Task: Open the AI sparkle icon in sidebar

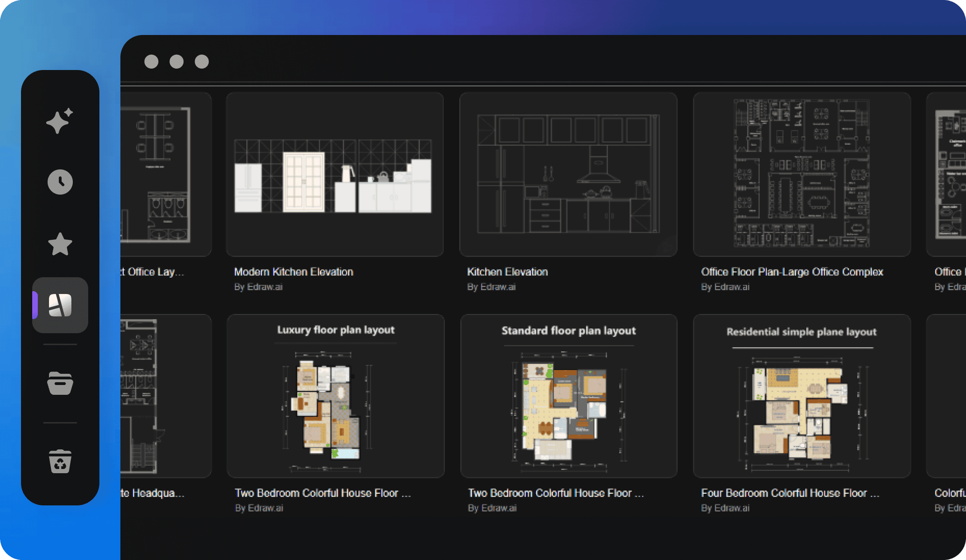Action: click(x=60, y=121)
